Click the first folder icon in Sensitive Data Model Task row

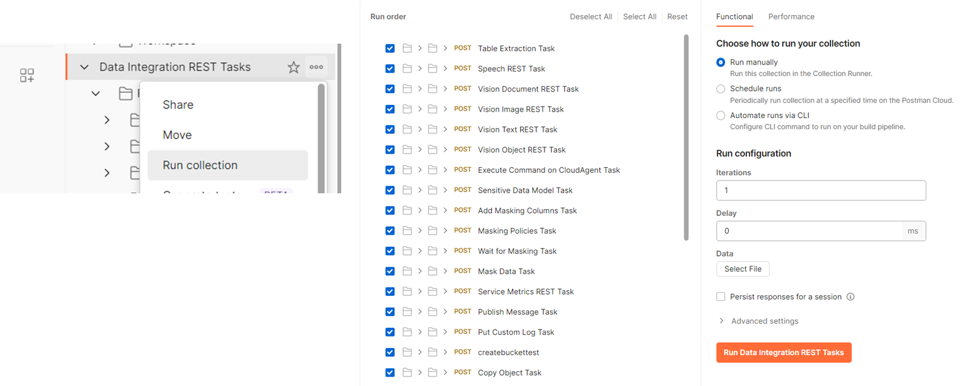(x=407, y=190)
